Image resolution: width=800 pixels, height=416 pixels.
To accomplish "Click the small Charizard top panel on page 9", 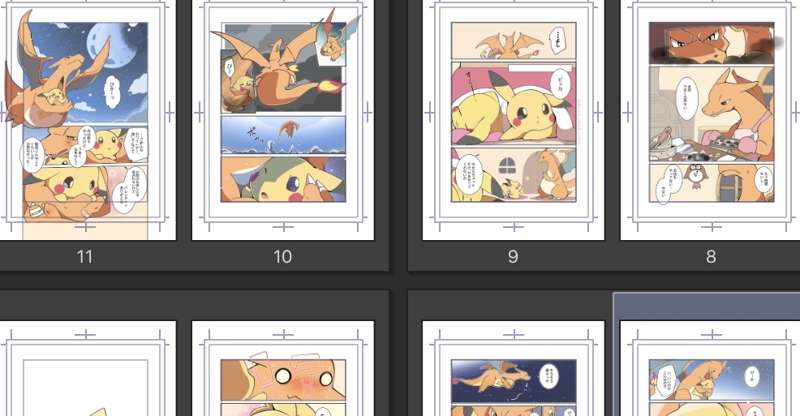I will pos(514,41).
